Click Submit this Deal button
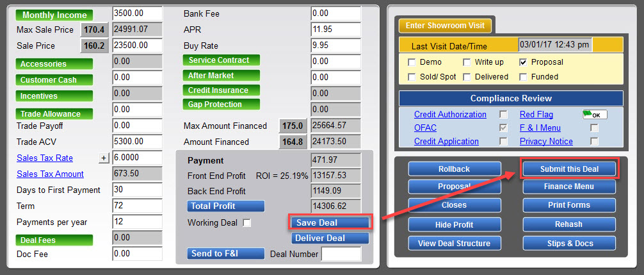The height and width of the screenshot is (275, 644). pyautogui.click(x=569, y=169)
